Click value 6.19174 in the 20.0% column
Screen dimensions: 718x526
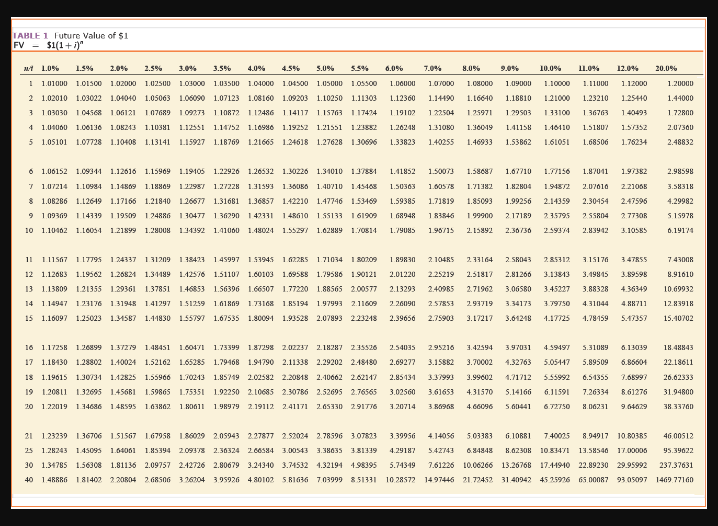click(680, 230)
